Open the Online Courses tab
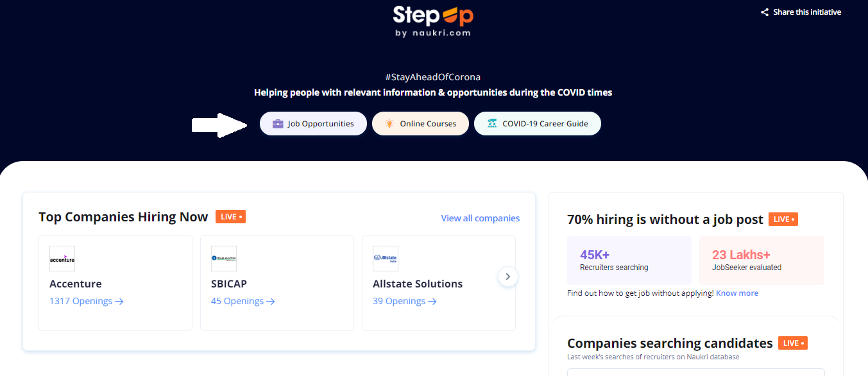868x376 pixels. (x=420, y=124)
